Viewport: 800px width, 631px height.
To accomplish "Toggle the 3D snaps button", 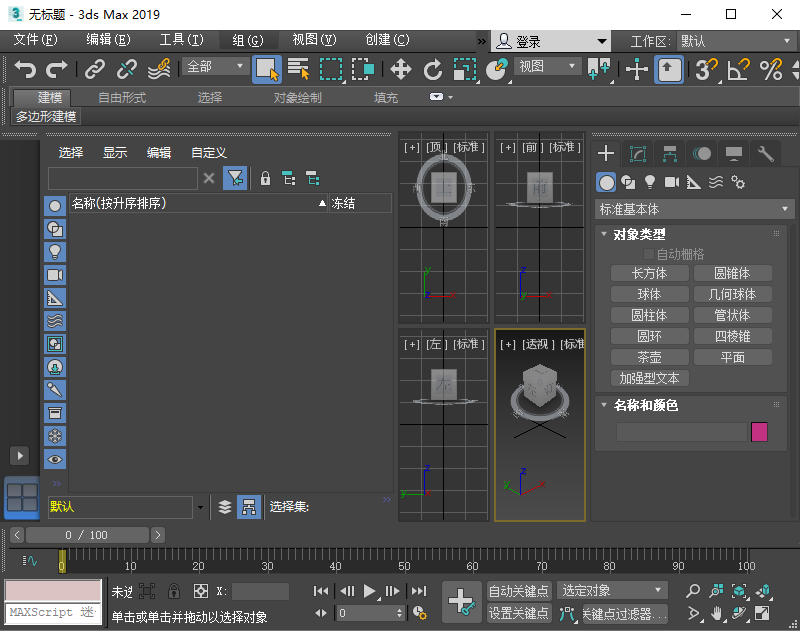I will tap(705, 69).
